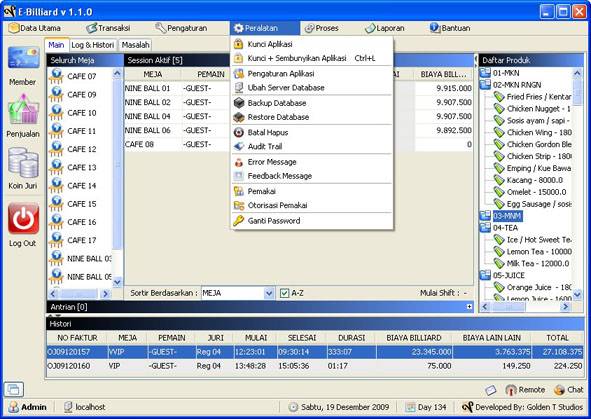Click the Batal Hapus icon
The width and height of the screenshot is (591, 419).
pyautogui.click(x=239, y=133)
